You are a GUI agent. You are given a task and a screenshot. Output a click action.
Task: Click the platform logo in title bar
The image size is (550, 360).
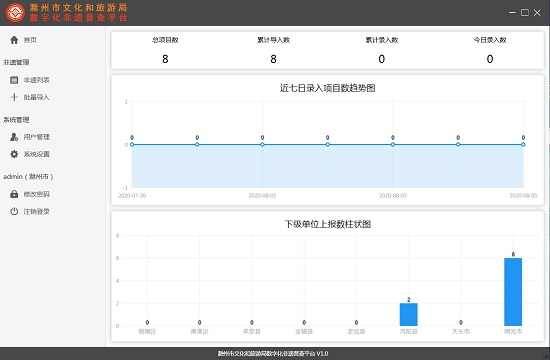[15, 13]
